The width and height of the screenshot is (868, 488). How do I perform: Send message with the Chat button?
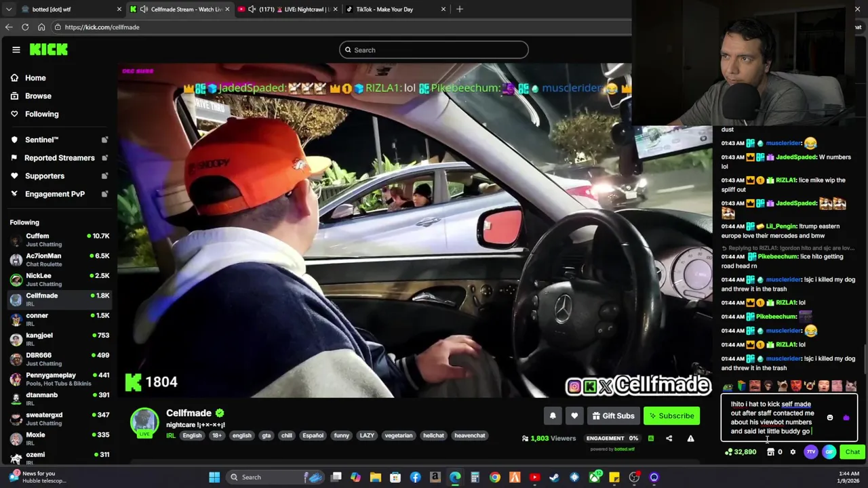coord(852,452)
